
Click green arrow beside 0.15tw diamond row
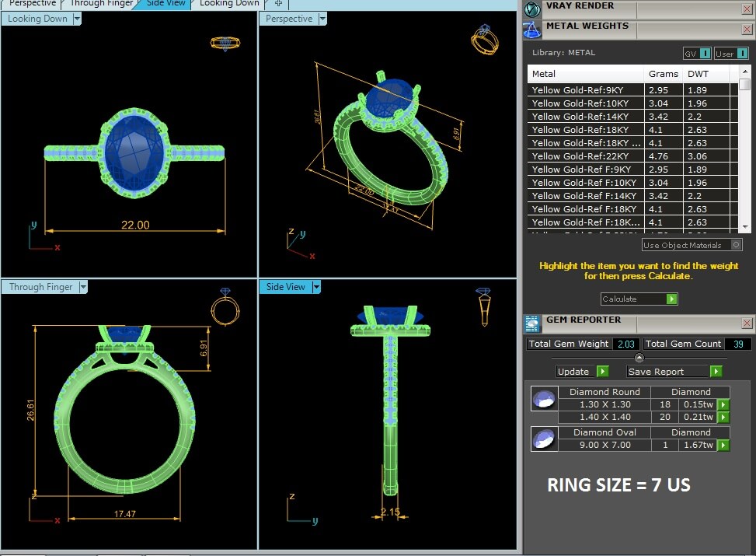[723, 404]
